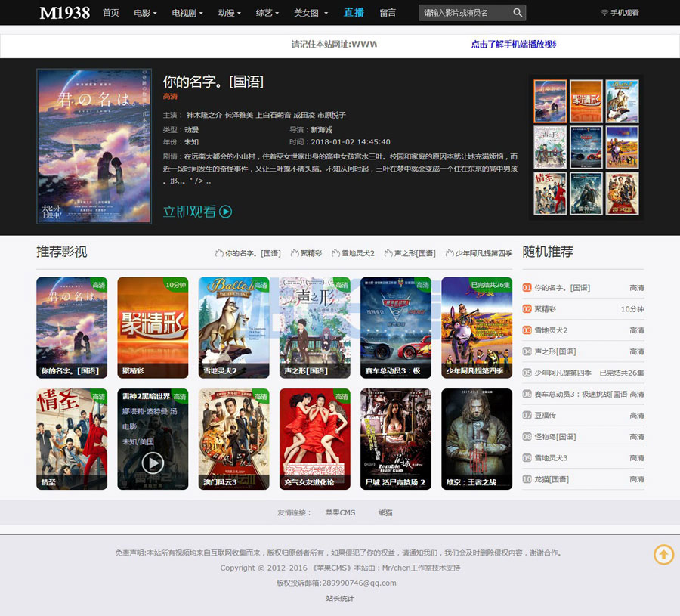Open the 留言 page
Viewport: 680px width, 616px height.
pos(388,13)
